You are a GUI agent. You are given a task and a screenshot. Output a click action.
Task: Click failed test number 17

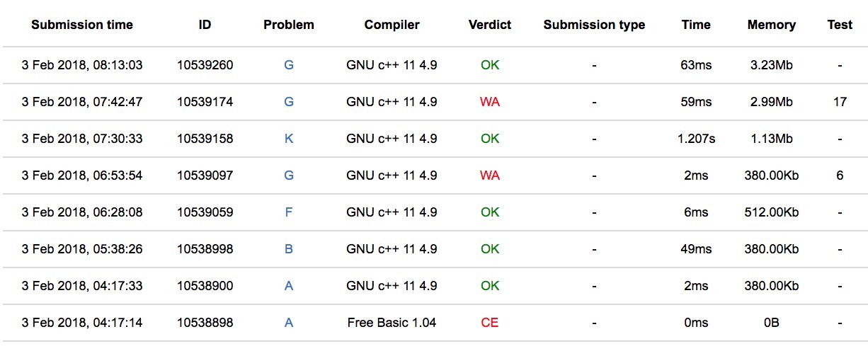[840, 102]
